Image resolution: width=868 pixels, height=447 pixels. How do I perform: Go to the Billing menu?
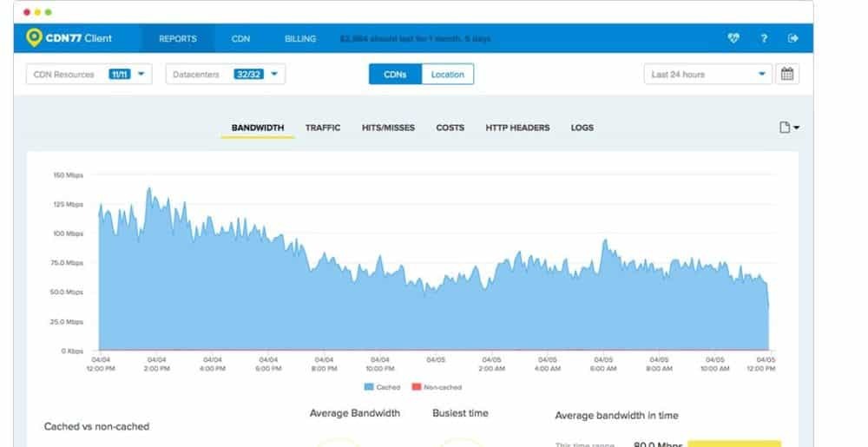coord(300,39)
